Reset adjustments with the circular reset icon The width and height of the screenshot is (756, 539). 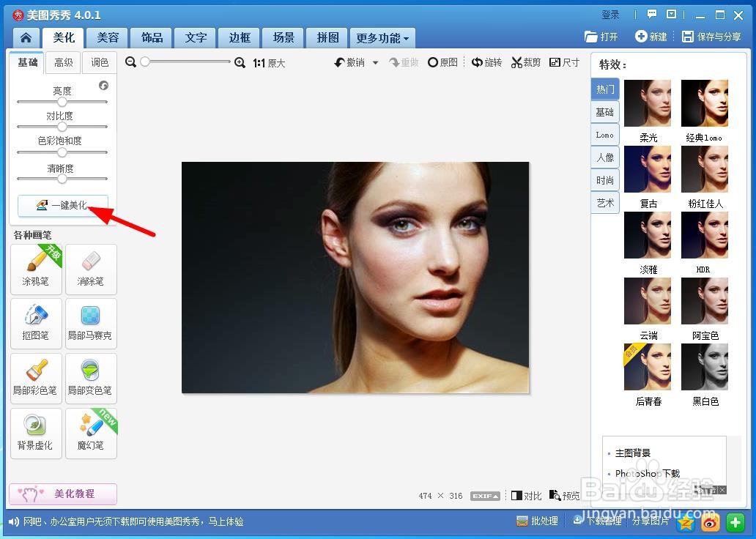pos(104,86)
